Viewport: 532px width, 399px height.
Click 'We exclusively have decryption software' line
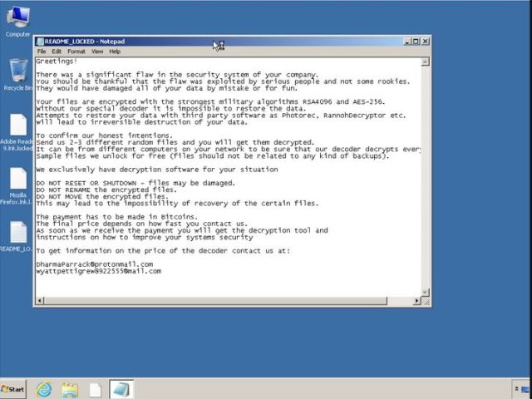click(x=157, y=170)
